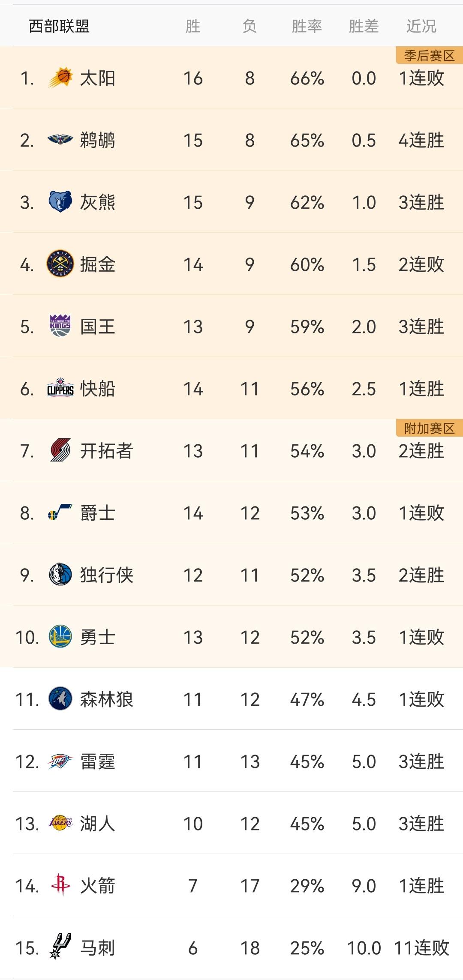Open the Grizzlies logo icon
The image size is (463, 980).
click(x=60, y=202)
